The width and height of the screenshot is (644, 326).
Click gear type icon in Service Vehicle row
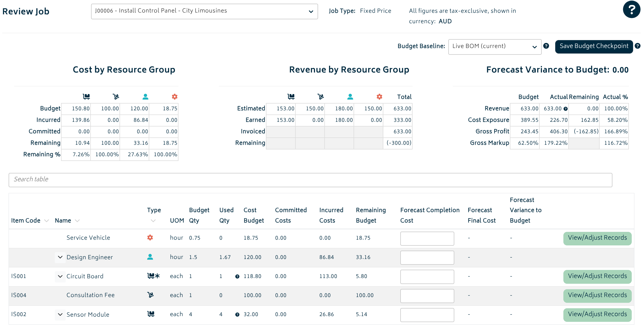[x=150, y=238]
